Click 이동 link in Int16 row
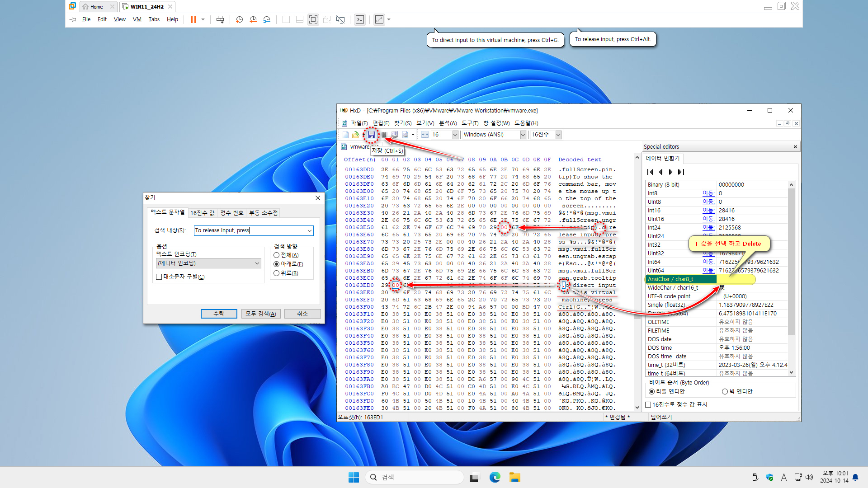 (x=708, y=211)
